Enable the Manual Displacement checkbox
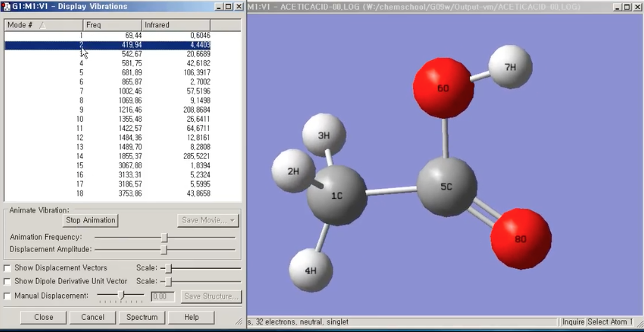The height and width of the screenshot is (332, 644). click(x=7, y=296)
